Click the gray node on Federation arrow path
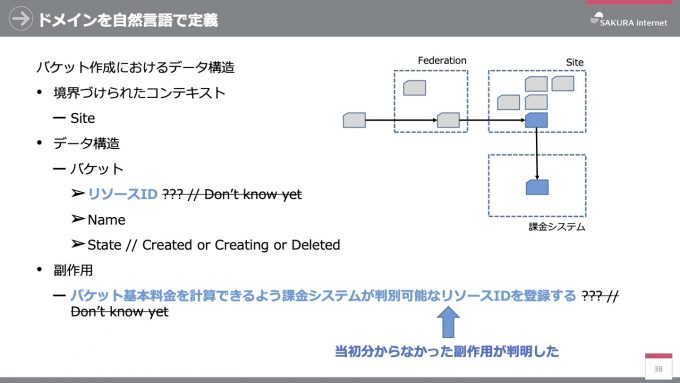The height and width of the screenshot is (383, 680). pyautogui.click(x=448, y=120)
